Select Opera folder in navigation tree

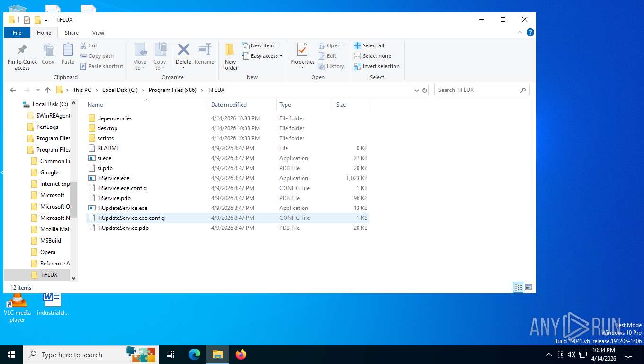point(43,252)
